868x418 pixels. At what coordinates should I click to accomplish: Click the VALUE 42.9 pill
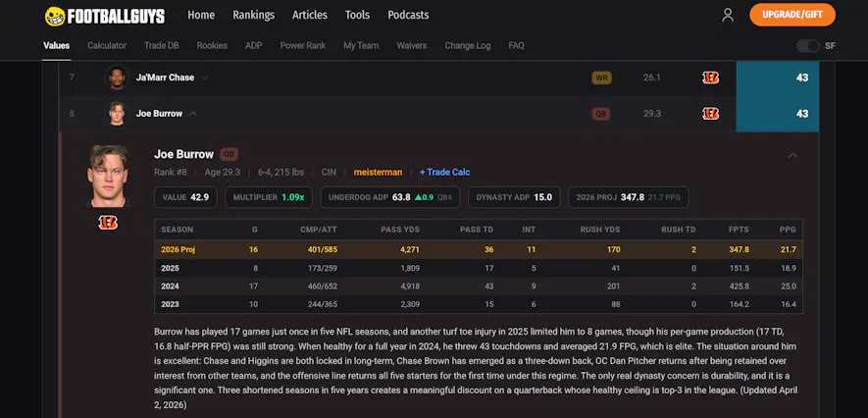tap(185, 197)
